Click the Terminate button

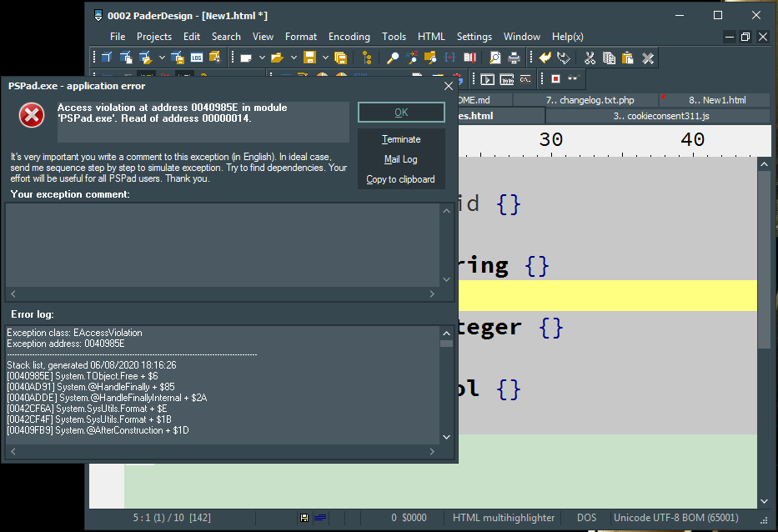(401, 139)
